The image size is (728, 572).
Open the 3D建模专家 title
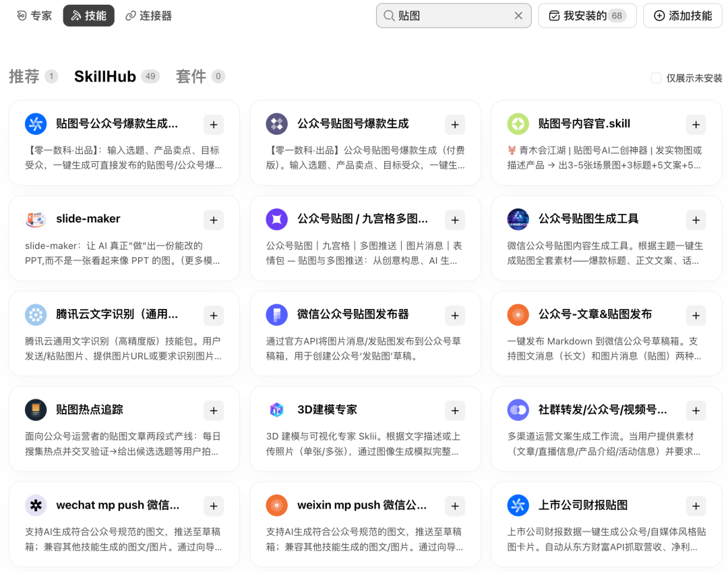tap(328, 409)
